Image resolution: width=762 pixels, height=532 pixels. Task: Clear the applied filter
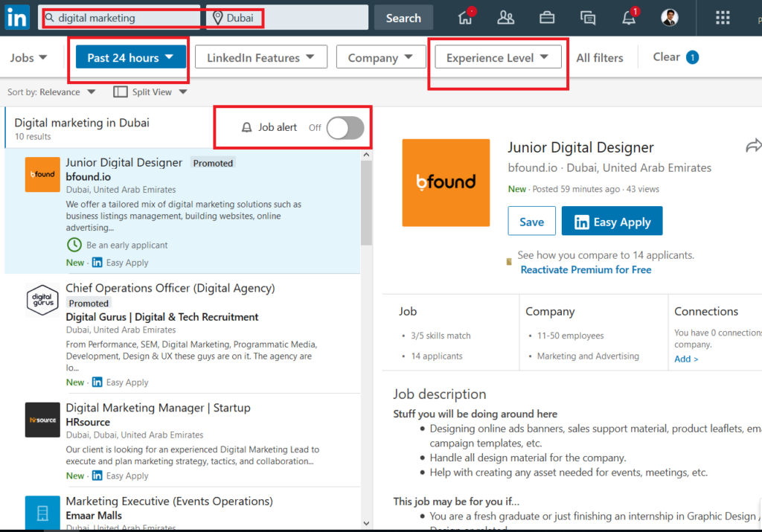pos(676,57)
